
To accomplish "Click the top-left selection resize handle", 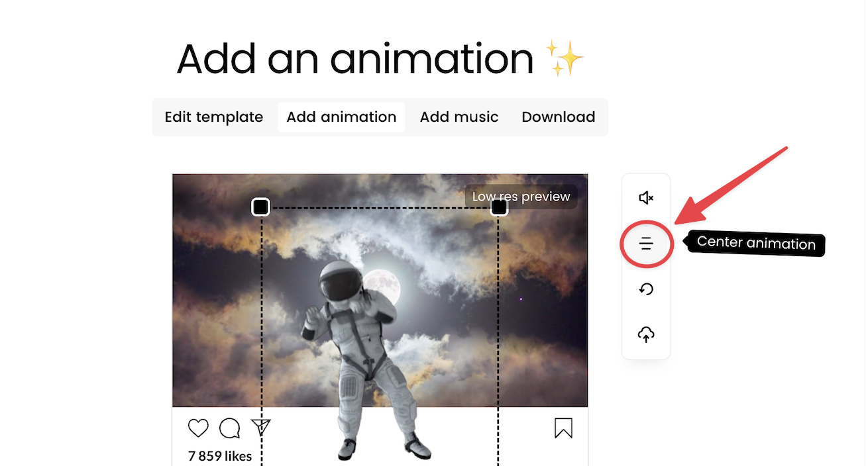I will coord(261,207).
